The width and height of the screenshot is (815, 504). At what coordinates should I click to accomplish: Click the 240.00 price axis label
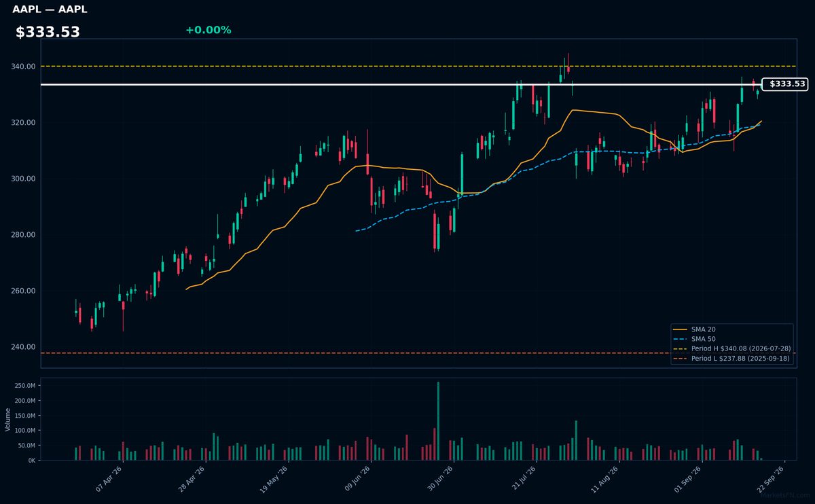(22, 347)
